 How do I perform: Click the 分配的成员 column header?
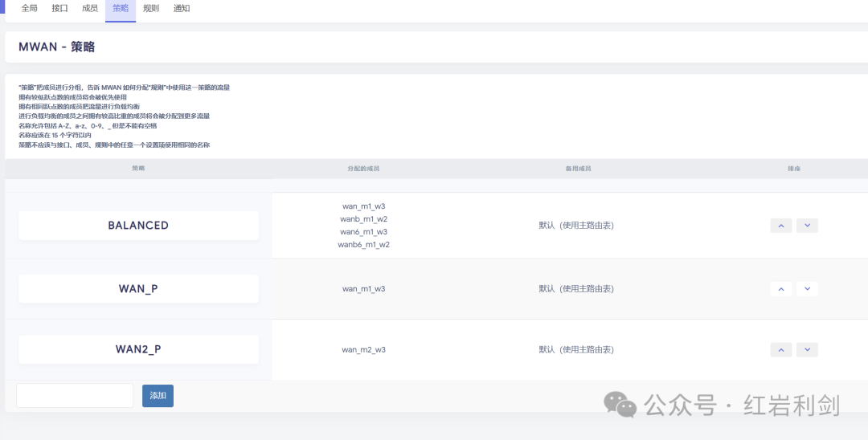click(x=364, y=169)
